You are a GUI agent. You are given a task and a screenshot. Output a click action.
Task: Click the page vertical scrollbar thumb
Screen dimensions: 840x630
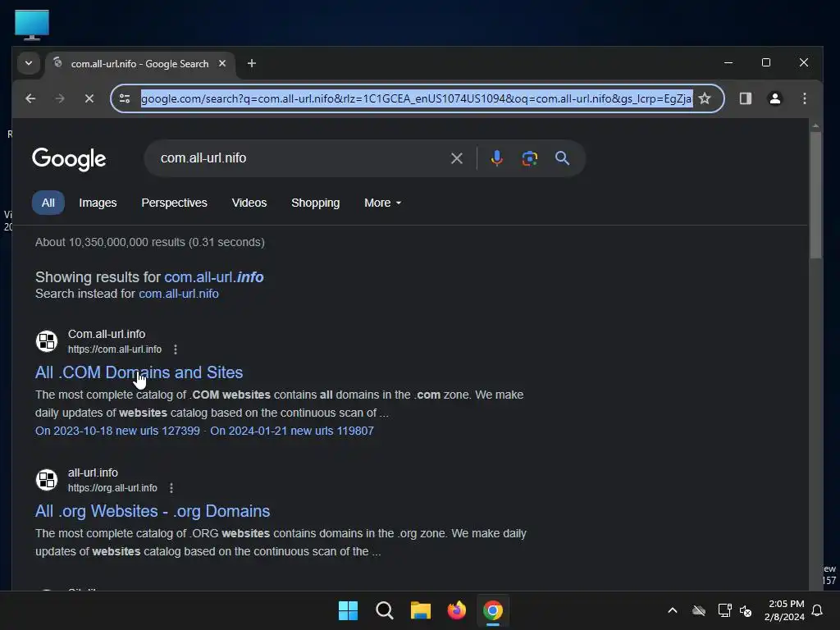pos(815,195)
